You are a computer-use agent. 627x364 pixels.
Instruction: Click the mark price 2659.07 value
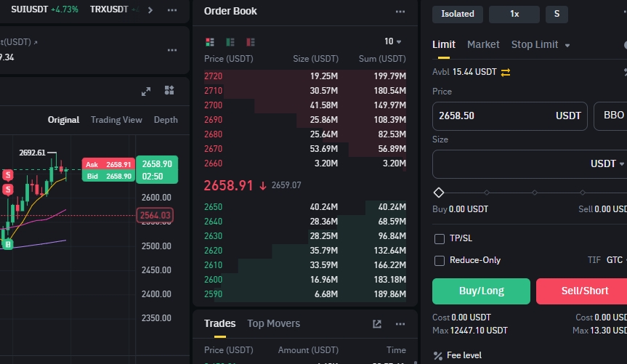pyautogui.click(x=286, y=185)
